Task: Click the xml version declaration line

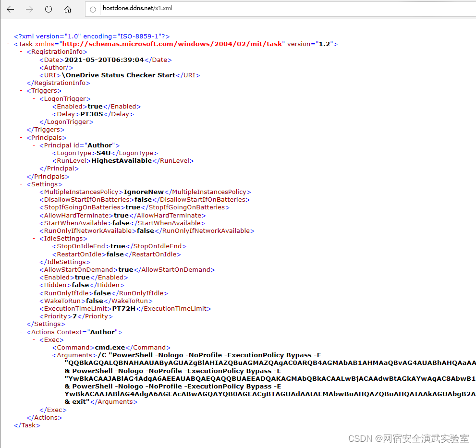Action: (x=92, y=36)
